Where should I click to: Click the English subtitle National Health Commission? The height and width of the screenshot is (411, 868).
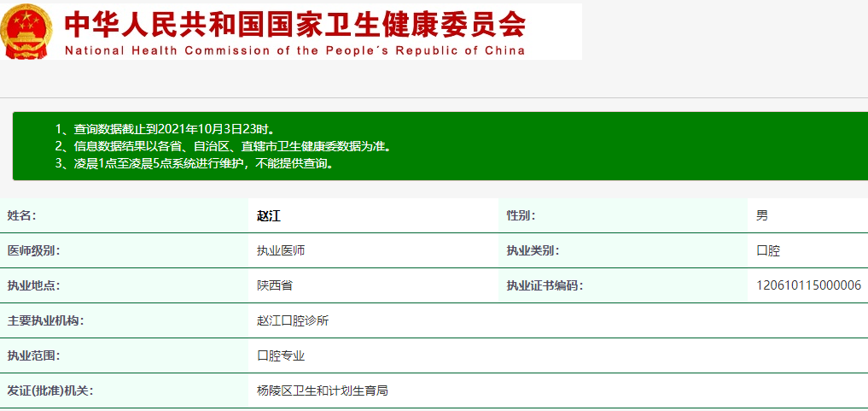tap(295, 50)
